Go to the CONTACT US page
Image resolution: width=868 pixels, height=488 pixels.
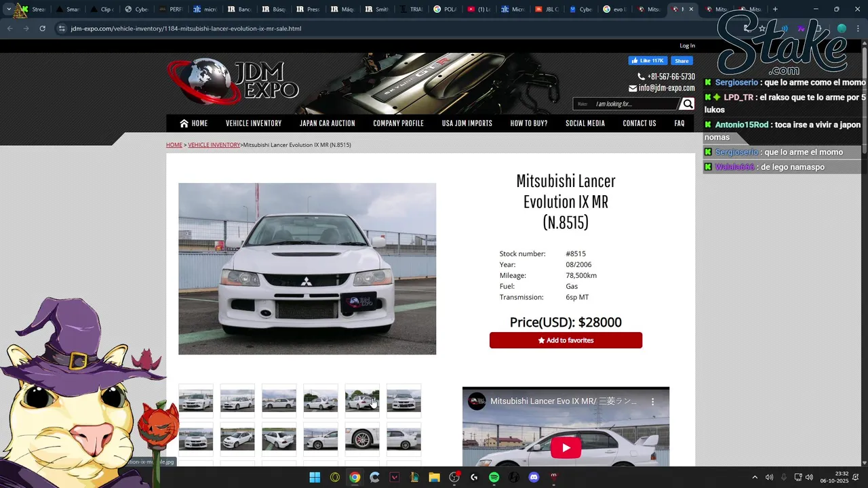[639, 123]
